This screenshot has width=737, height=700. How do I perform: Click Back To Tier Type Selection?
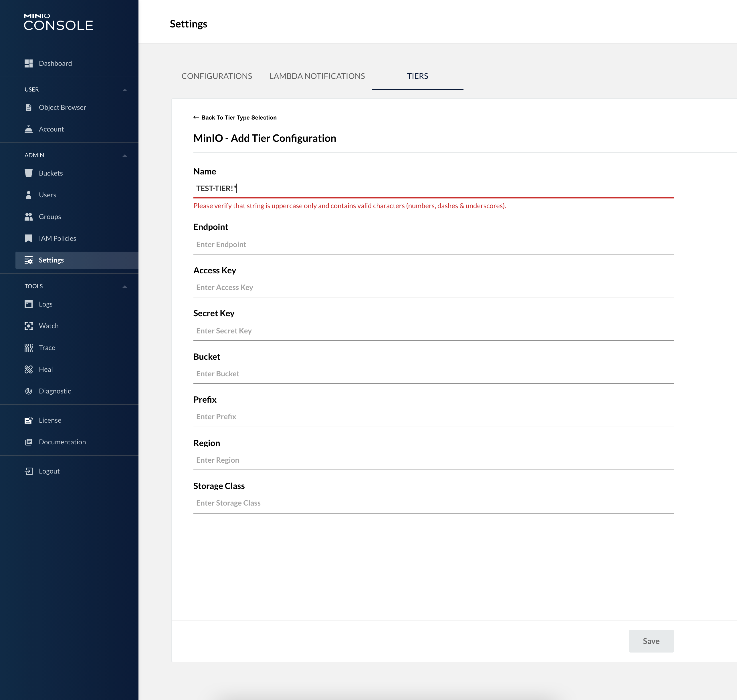click(235, 118)
